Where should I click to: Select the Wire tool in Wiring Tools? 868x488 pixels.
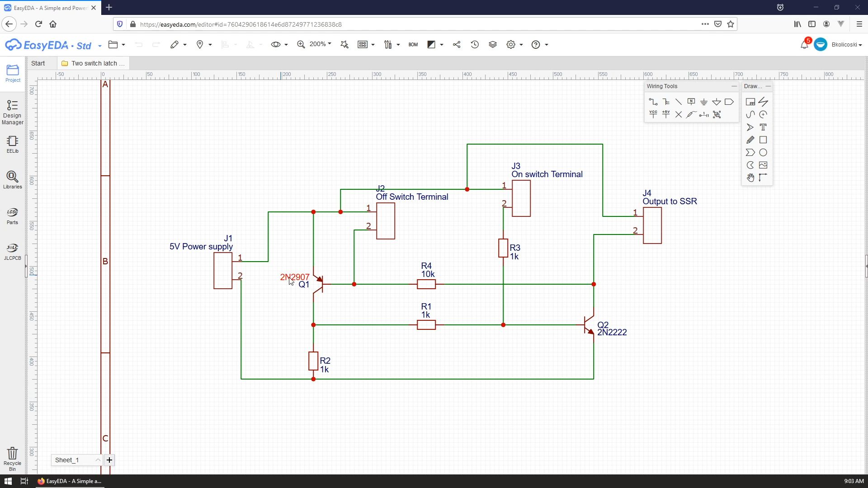pyautogui.click(x=653, y=102)
